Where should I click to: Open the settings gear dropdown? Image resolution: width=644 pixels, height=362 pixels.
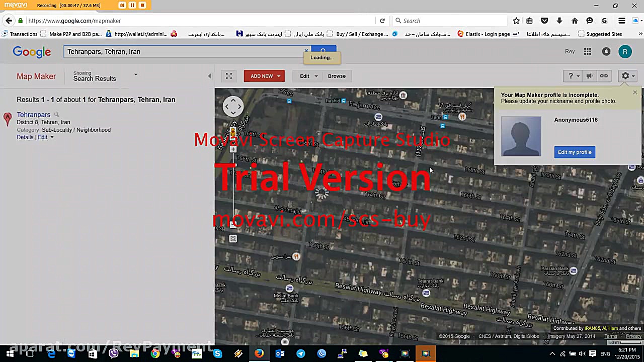[x=627, y=76]
